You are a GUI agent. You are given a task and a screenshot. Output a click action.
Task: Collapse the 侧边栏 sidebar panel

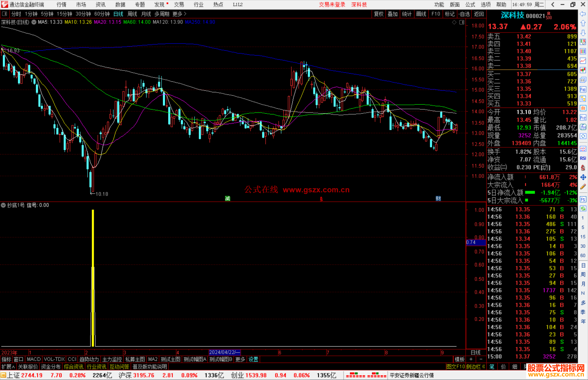[x=476, y=367]
